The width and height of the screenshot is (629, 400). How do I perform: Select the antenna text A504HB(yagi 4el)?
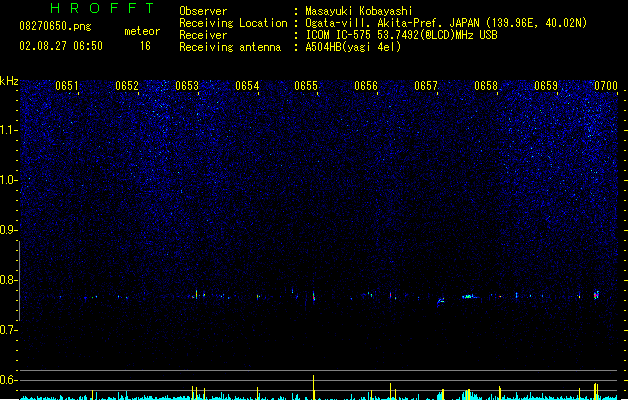pyautogui.click(x=353, y=47)
